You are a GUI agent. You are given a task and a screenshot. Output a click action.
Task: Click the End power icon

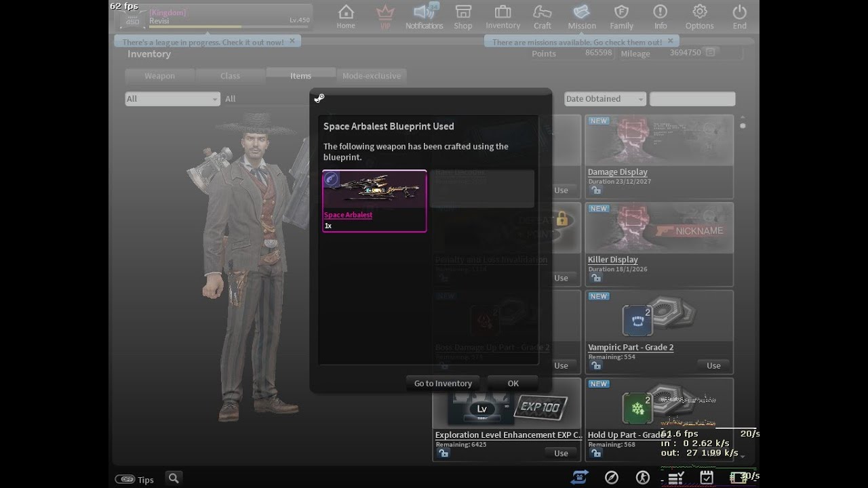coord(740,12)
